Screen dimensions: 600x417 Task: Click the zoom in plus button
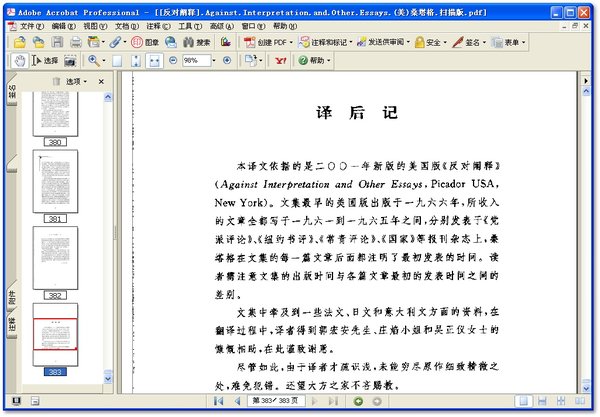227,60
